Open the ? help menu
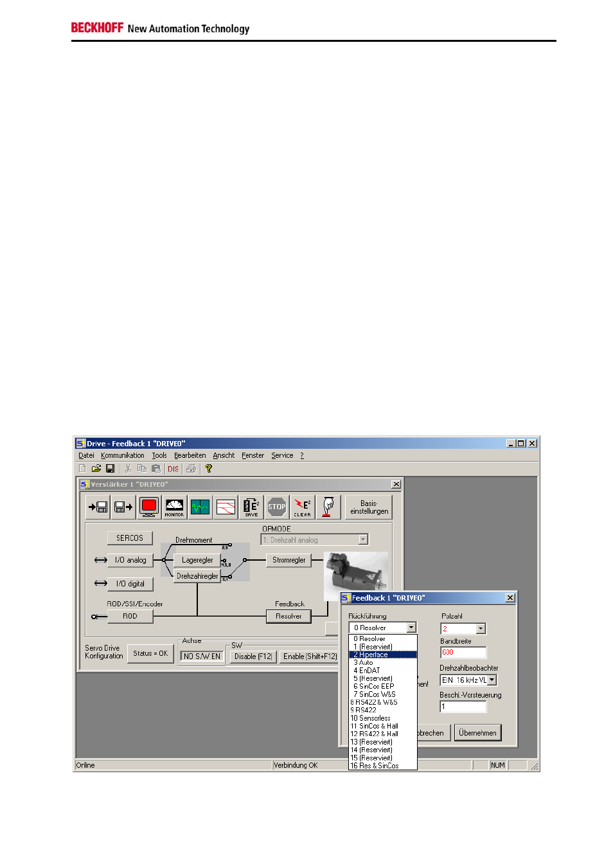 coord(302,456)
